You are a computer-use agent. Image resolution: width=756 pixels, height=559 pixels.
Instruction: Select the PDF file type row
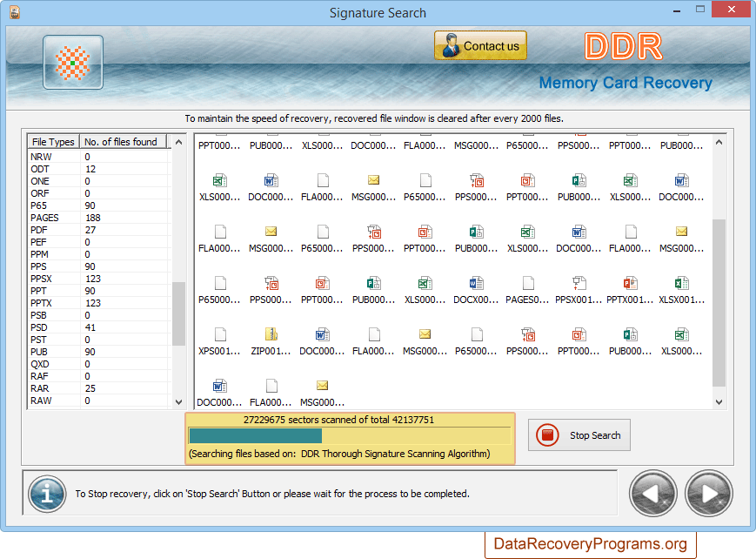pyautogui.click(x=99, y=230)
